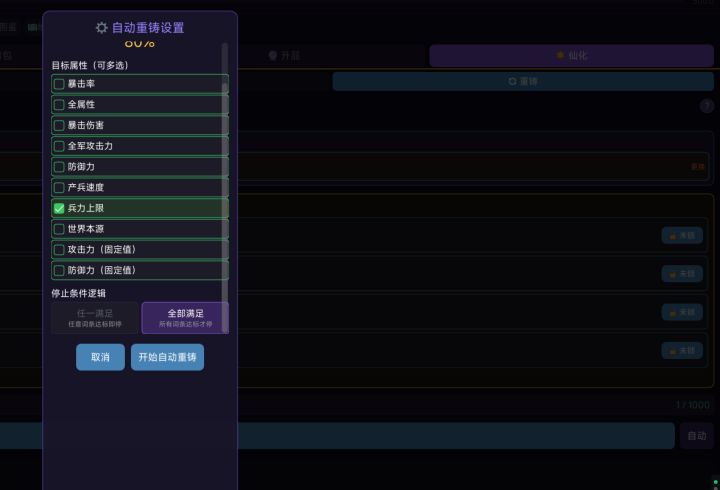The width and height of the screenshot is (720, 490).
Task: Select 全军攻击力 as a target
Action: [59, 146]
